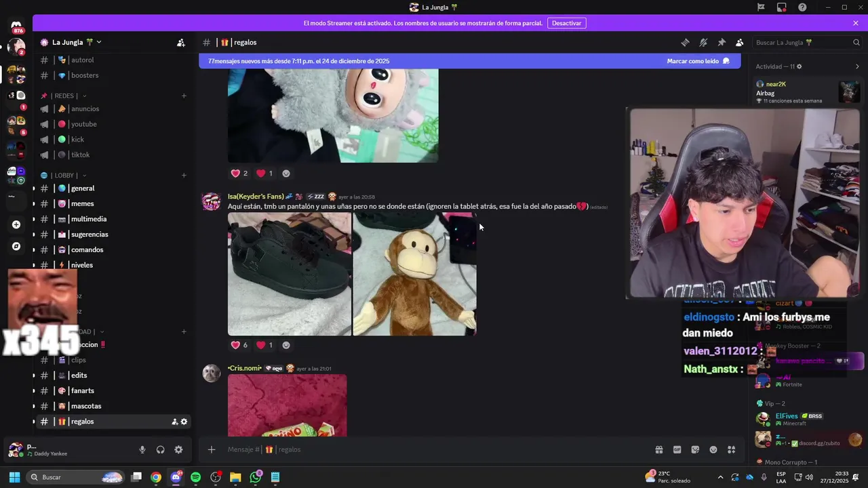Collapse the LOBBY category

[64, 175]
